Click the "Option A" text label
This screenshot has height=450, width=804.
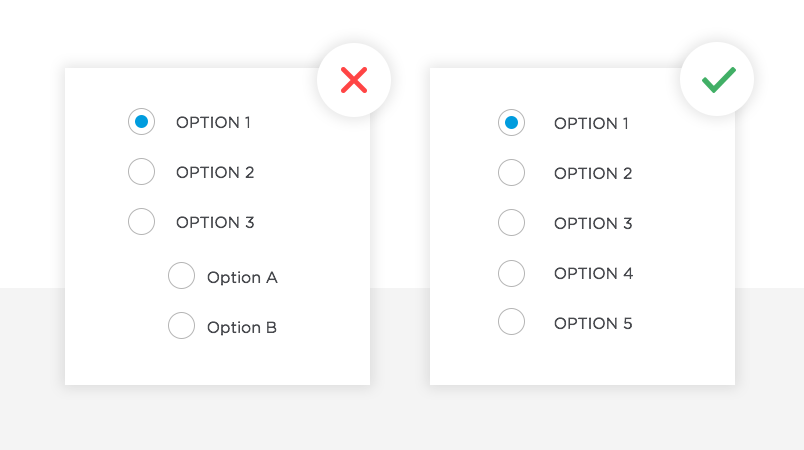coord(242,277)
